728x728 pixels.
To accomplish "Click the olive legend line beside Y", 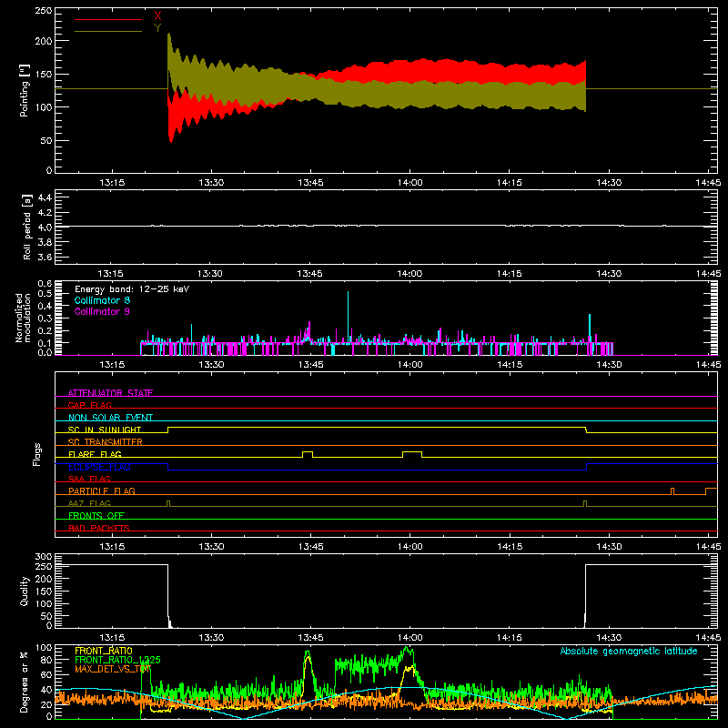I will pos(108,32).
